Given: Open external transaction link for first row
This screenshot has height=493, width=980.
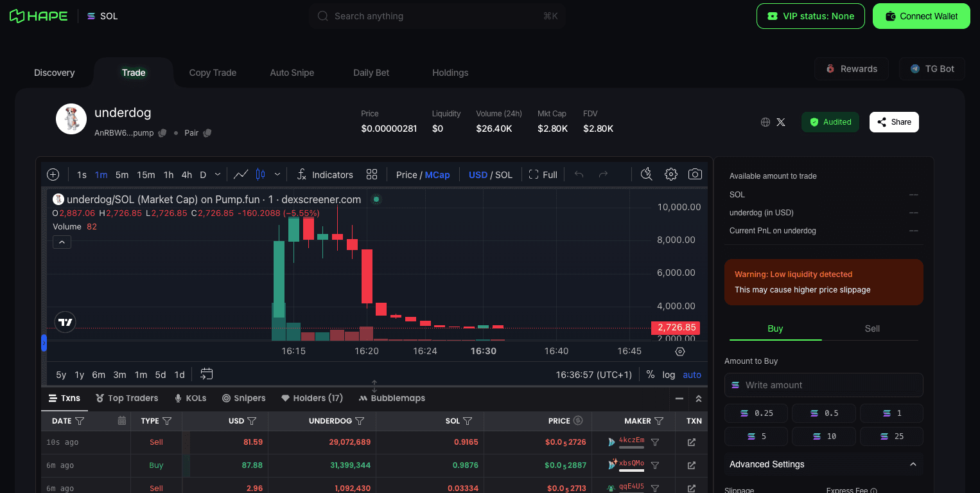Looking at the screenshot, I should click(x=692, y=442).
